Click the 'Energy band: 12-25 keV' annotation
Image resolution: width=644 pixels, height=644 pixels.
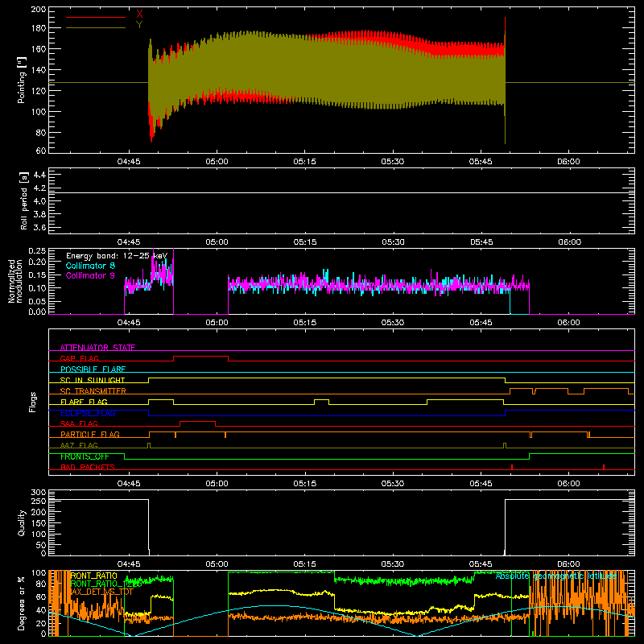tap(117, 256)
